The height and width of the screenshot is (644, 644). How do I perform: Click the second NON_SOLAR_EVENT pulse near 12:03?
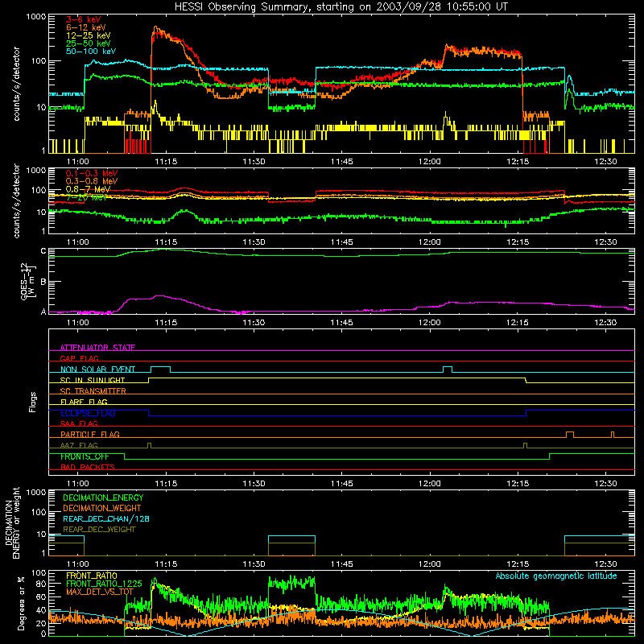(x=448, y=369)
